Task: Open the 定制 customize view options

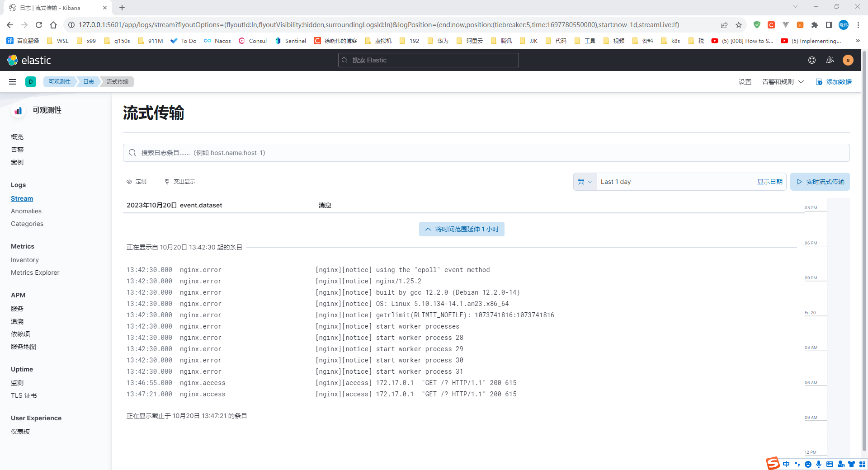Action: point(137,182)
